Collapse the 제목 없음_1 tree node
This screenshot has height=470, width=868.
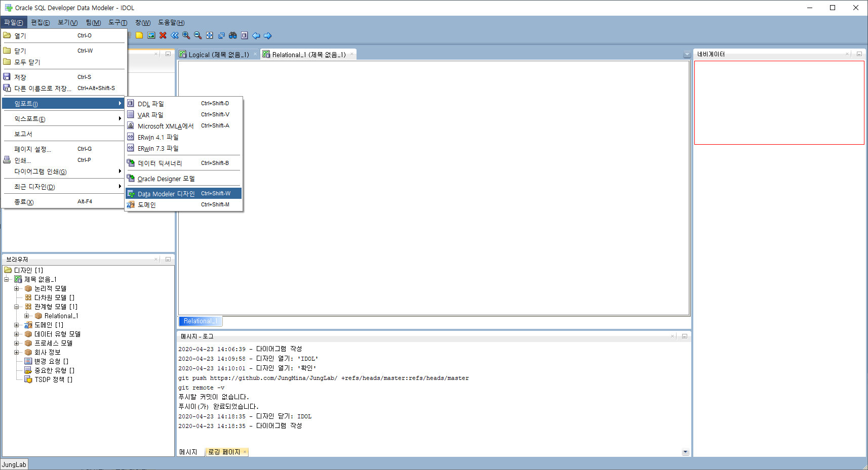point(7,279)
